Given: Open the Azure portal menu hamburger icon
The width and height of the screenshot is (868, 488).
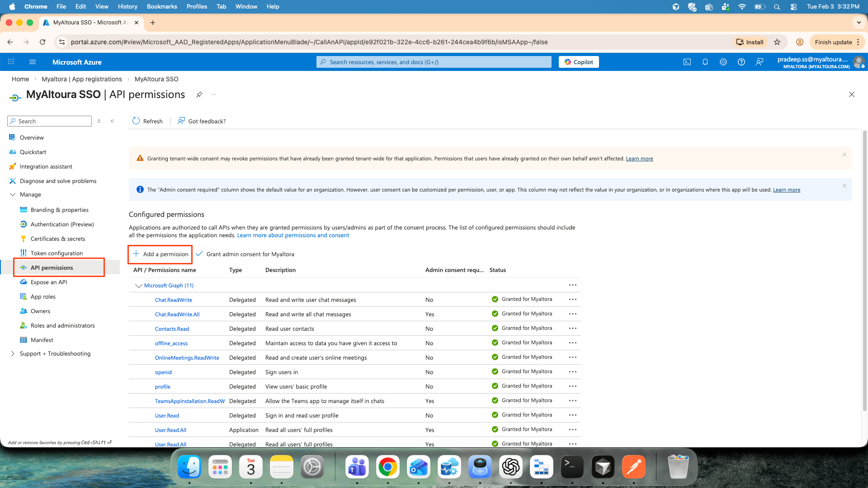Looking at the screenshot, I should pos(32,62).
